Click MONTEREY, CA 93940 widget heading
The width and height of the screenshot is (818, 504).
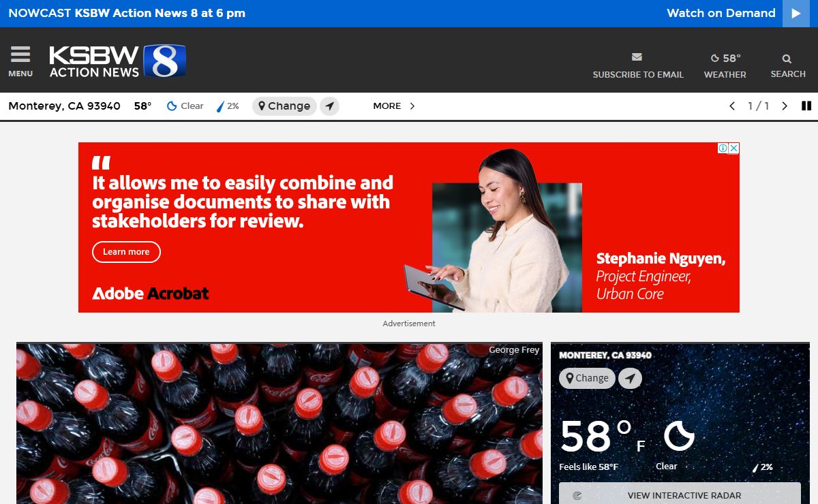point(605,355)
